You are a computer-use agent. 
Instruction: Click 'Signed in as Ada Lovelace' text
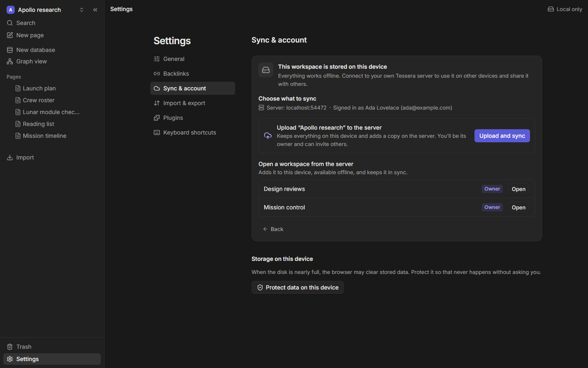[392, 108]
